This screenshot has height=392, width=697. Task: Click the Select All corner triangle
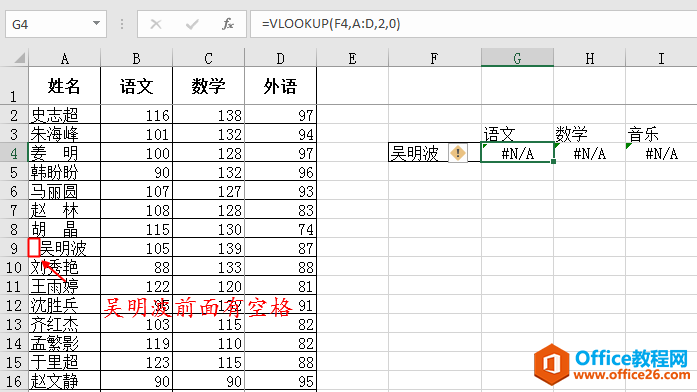20,58
